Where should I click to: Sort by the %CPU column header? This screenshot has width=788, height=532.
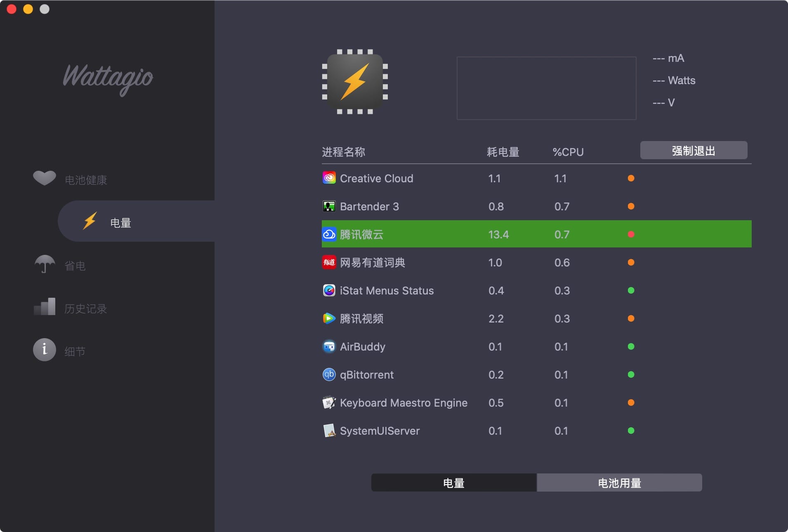coord(568,152)
